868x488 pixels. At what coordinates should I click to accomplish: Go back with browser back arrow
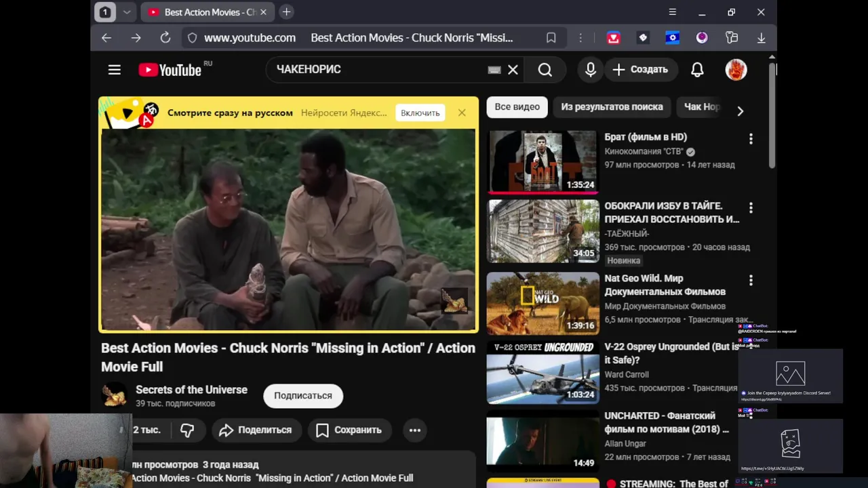(x=106, y=38)
